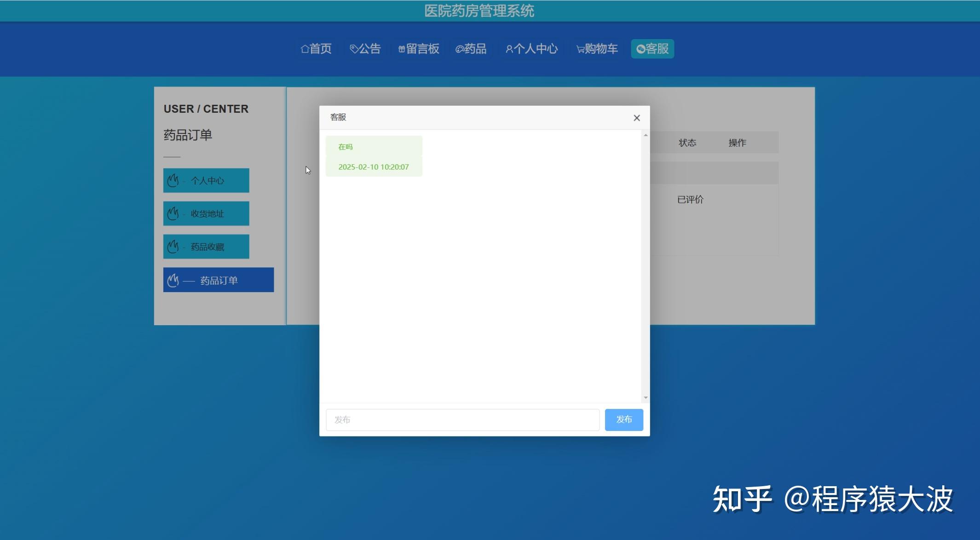
Task: Click the flame icon beside 药品收藏
Action: [x=173, y=246]
